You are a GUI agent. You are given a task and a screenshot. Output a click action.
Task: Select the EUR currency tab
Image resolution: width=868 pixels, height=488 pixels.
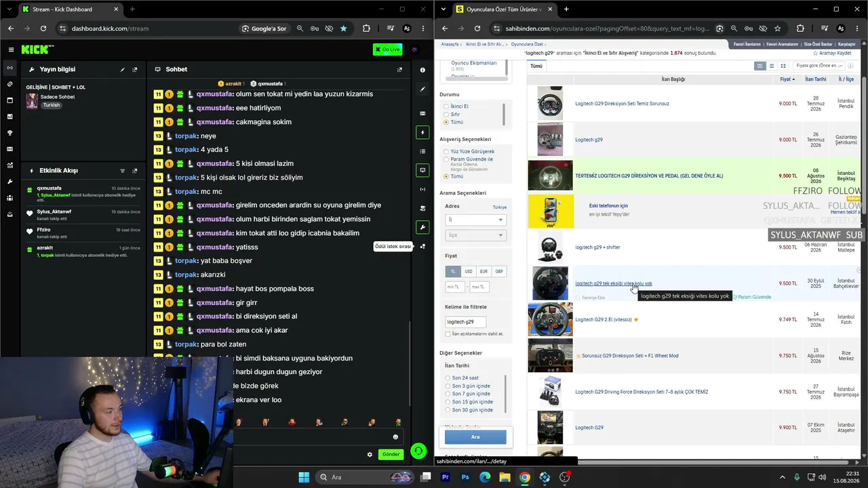click(484, 271)
